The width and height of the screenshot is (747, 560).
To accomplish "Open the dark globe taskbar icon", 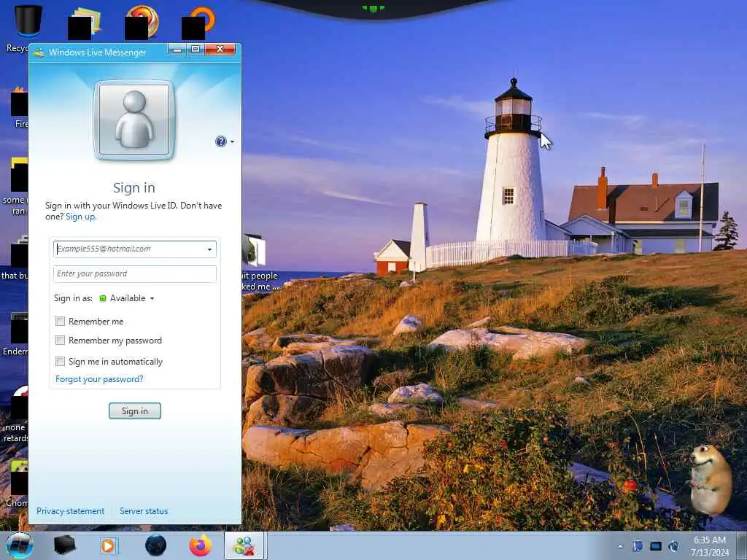I will click(x=156, y=545).
